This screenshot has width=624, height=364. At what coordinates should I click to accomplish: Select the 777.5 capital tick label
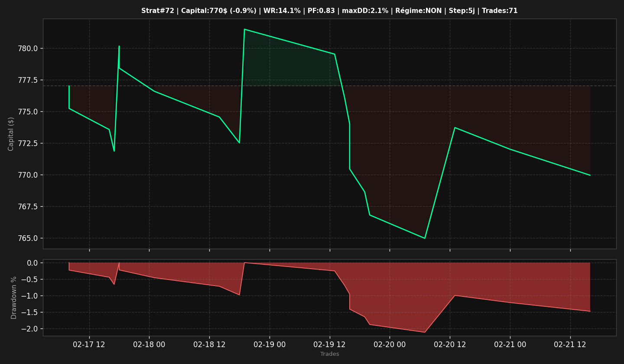[28, 80]
